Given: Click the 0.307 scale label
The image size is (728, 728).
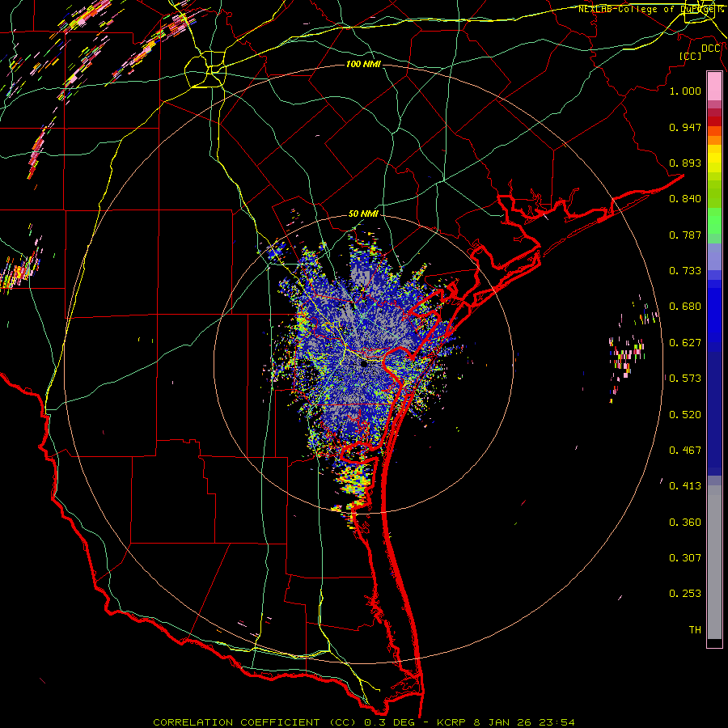Looking at the screenshot, I should (x=685, y=558).
